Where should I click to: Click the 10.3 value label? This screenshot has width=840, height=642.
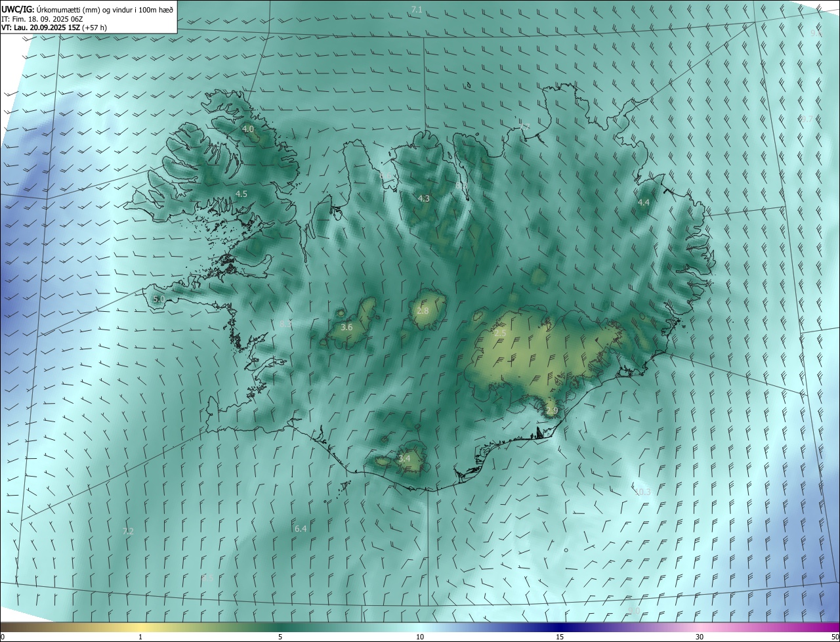(x=642, y=492)
